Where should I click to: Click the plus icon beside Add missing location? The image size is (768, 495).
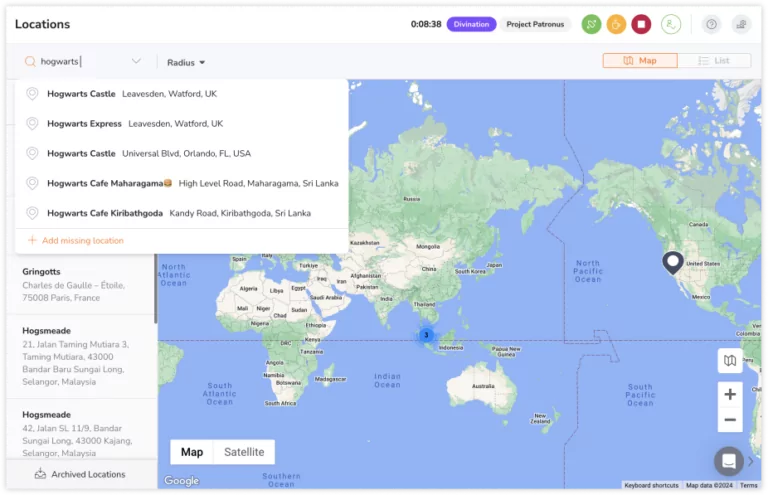(x=32, y=240)
